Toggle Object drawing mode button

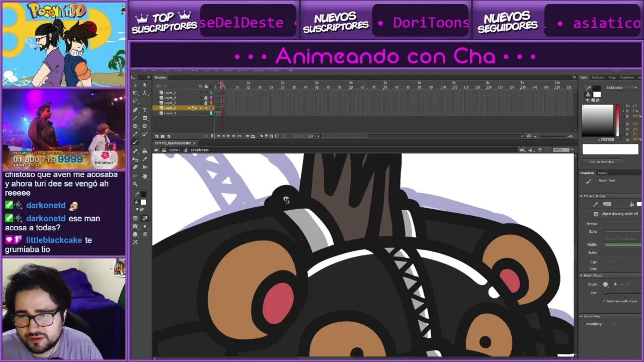tap(596, 214)
